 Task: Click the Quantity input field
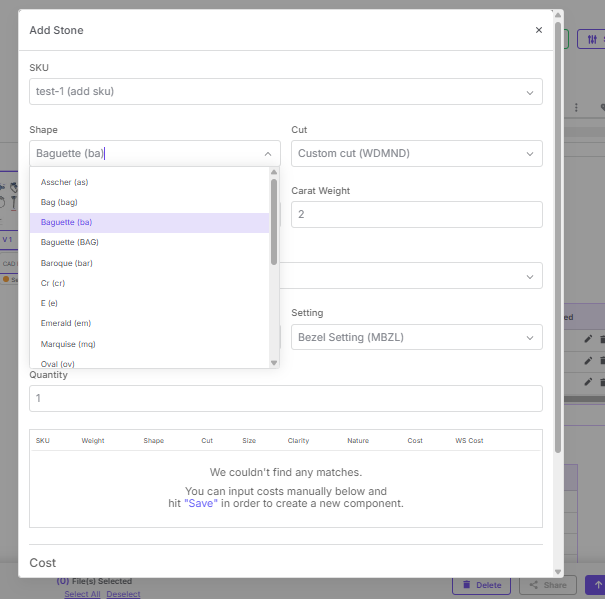click(285, 398)
